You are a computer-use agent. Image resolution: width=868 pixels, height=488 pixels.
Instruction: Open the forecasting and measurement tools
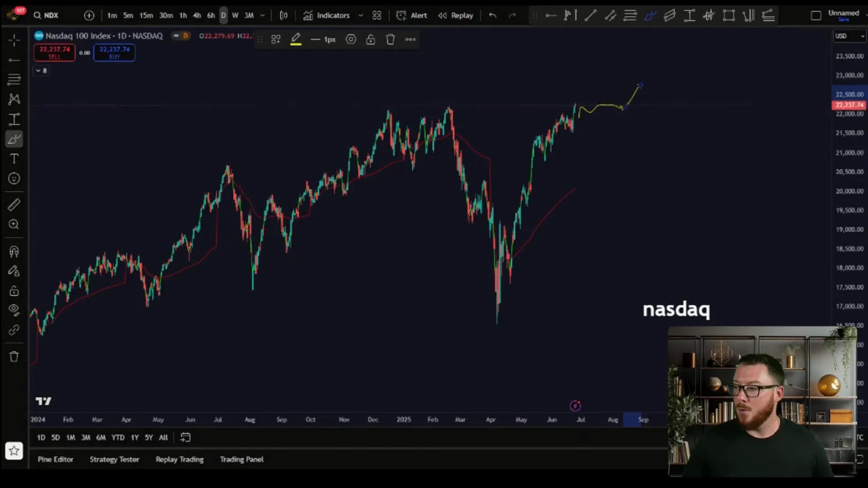point(14,119)
